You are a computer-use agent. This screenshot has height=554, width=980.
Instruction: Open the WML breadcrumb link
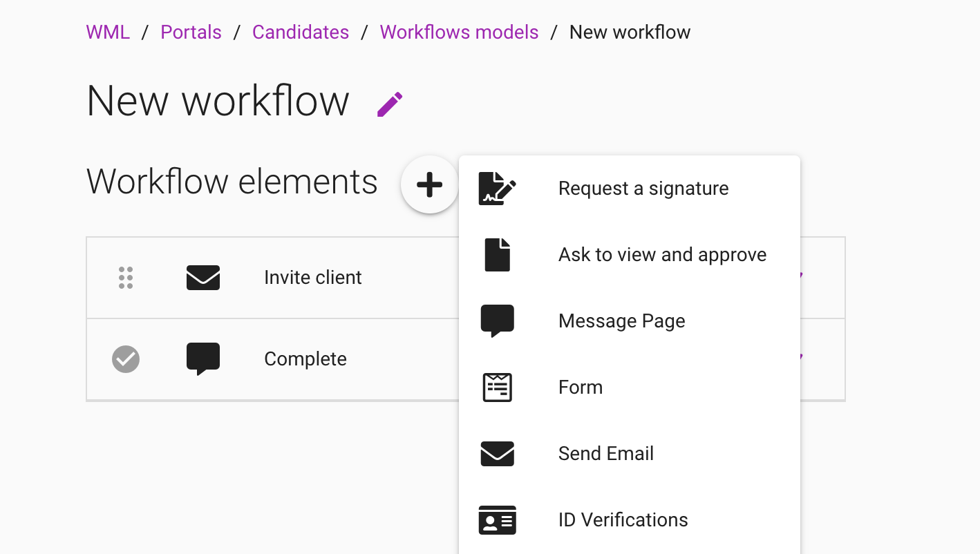point(108,32)
